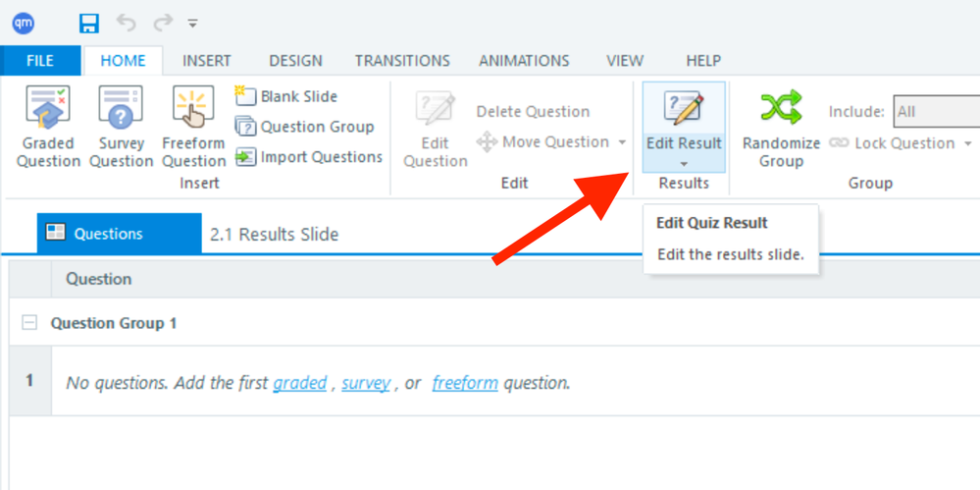Click the graded question link
Screen dimensions: 980x490
(299, 383)
